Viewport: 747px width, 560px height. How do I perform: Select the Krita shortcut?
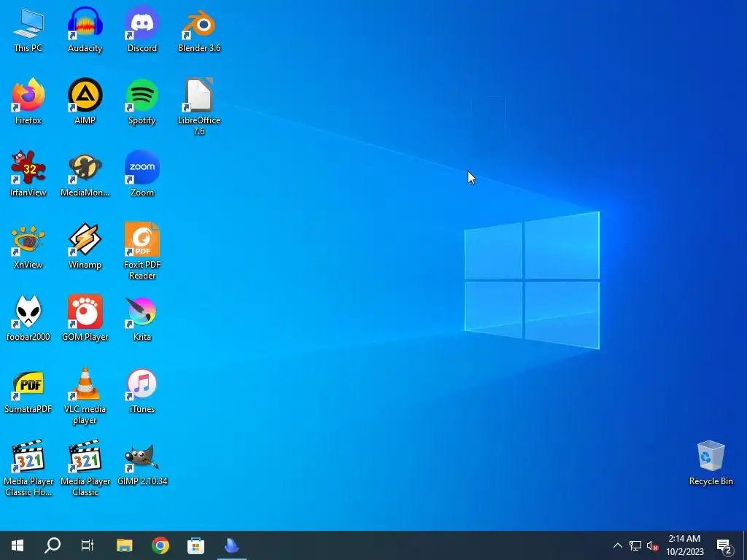click(x=142, y=319)
